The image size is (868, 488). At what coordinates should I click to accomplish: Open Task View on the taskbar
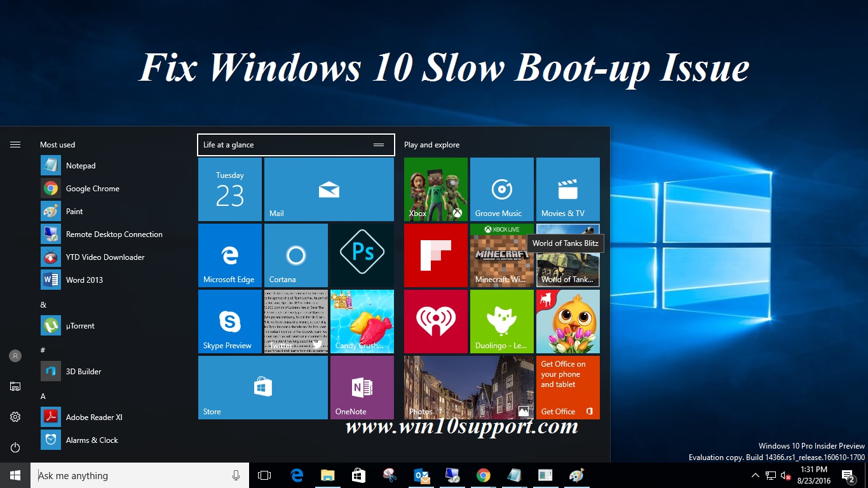(264, 475)
